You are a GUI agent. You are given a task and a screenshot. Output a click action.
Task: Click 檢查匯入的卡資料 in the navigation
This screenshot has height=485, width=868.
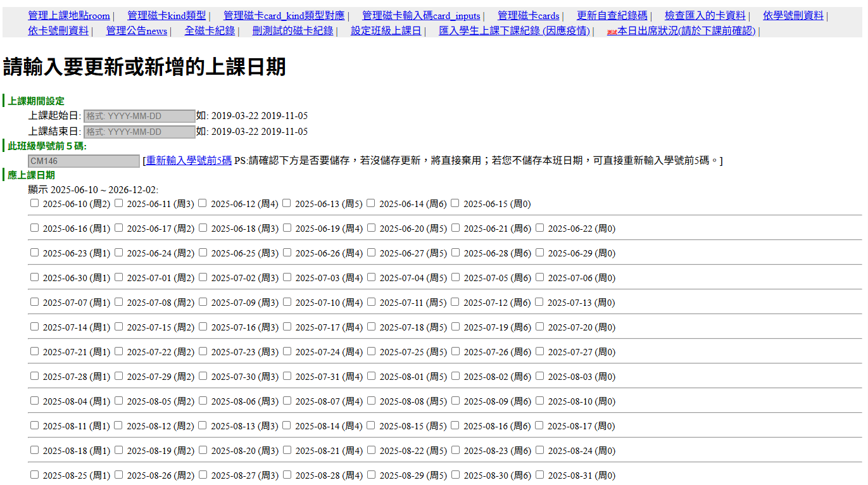click(x=705, y=15)
